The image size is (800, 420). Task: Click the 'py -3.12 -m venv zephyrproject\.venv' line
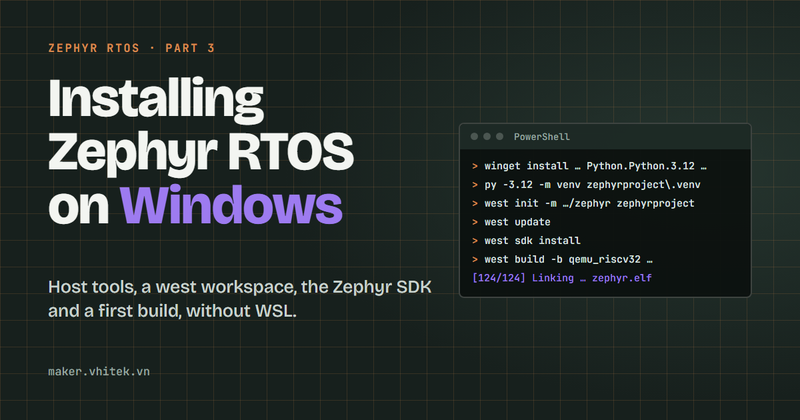tap(586, 185)
